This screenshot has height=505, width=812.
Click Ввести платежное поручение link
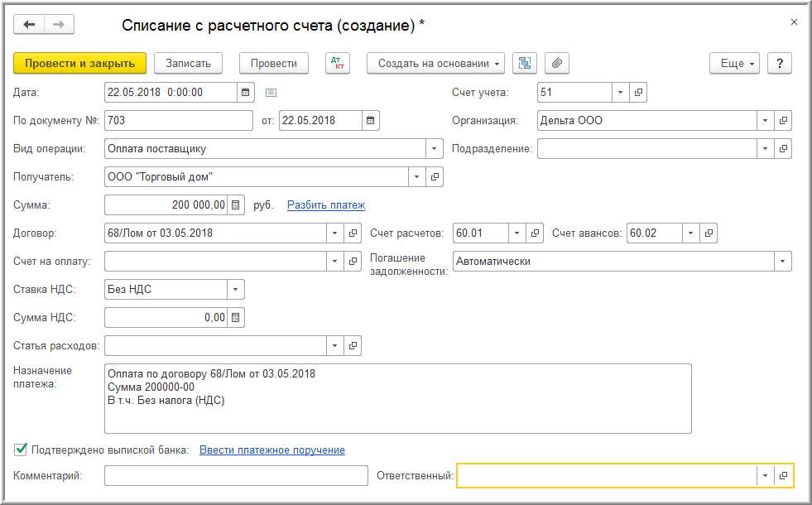pos(272,450)
